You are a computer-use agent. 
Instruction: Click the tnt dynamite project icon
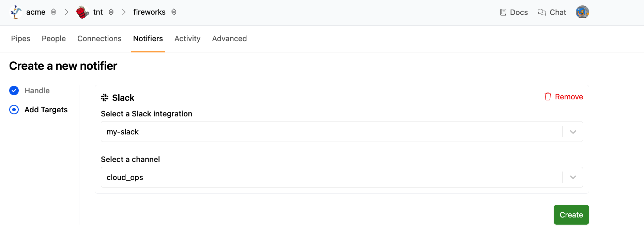tap(82, 12)
